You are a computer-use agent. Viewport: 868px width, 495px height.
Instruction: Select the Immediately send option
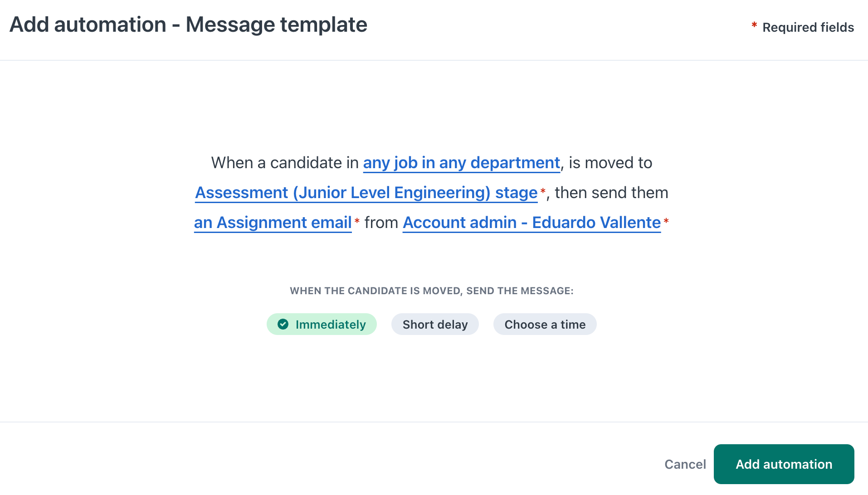pos(322,324)
